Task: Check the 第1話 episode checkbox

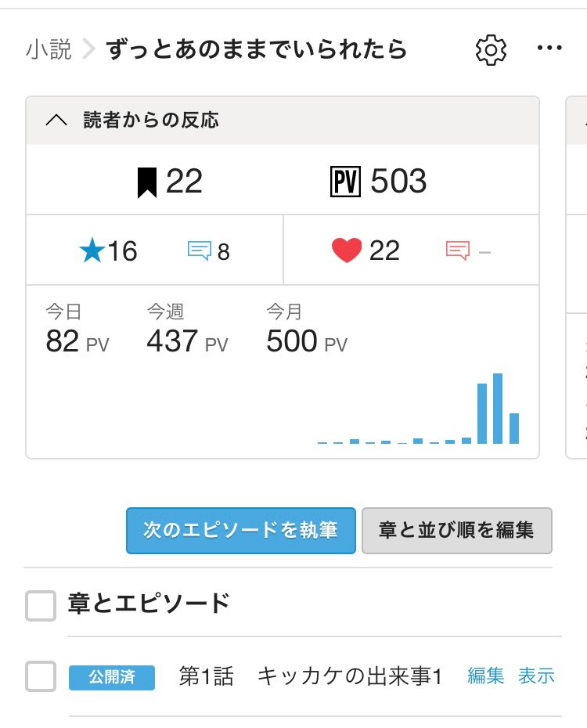Action: point(41,676)
